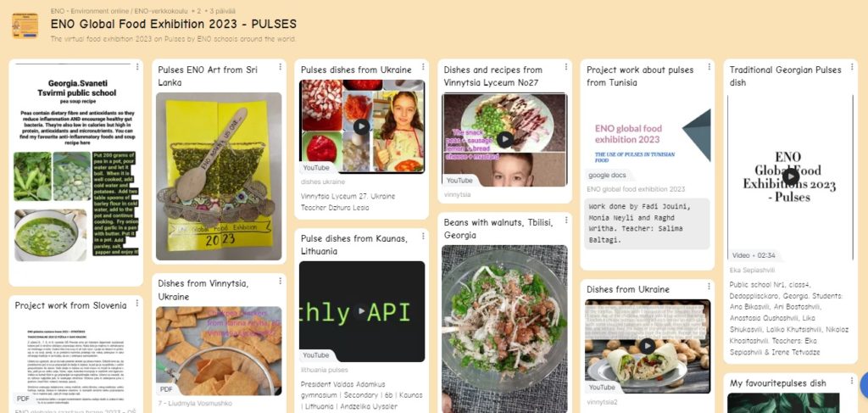Screen dimensions: 868x413
Task: Open the beans with walnuts photo
Action: (x=504, y=329)
